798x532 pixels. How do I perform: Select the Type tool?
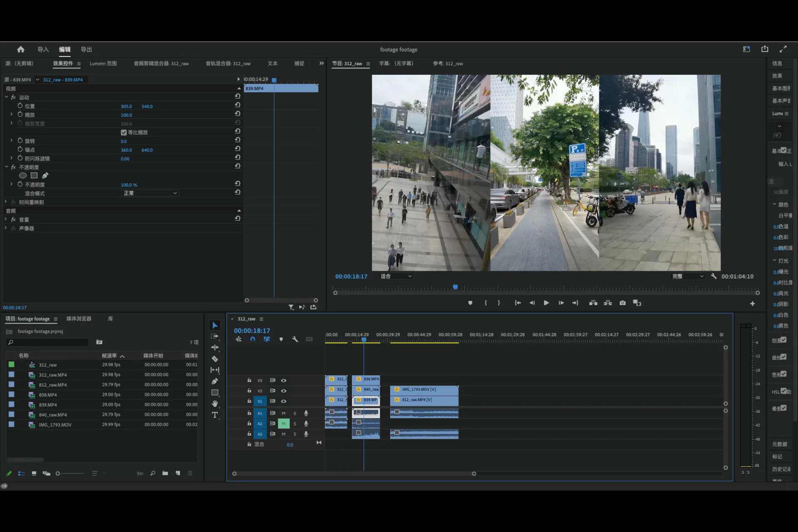tap(215, 415)
